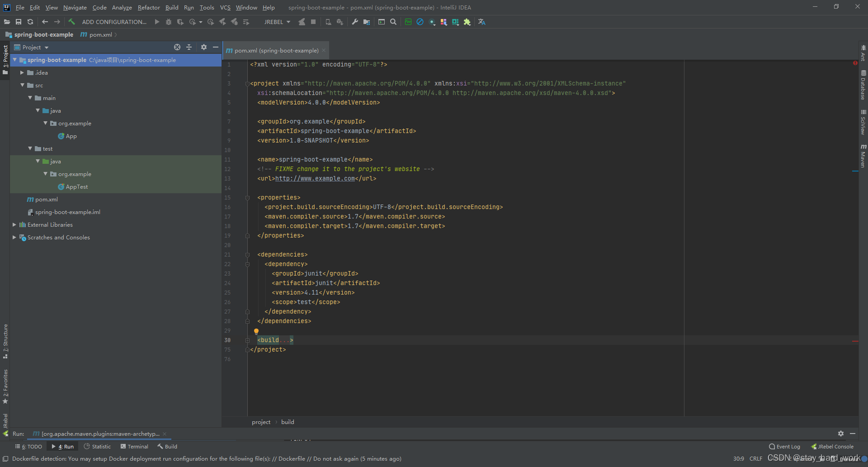
Task: Unfold the collapsed build tag at line 30
Action: [247, 340]
